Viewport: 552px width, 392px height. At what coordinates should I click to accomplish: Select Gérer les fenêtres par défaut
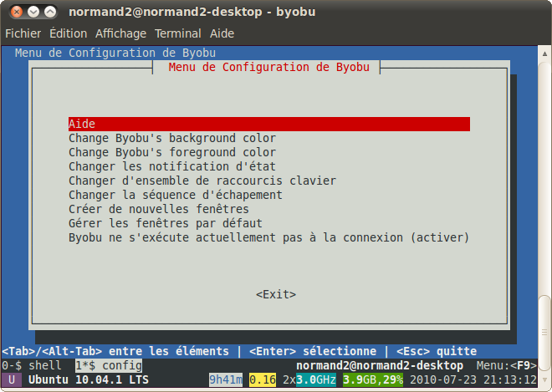click(166, 223)
